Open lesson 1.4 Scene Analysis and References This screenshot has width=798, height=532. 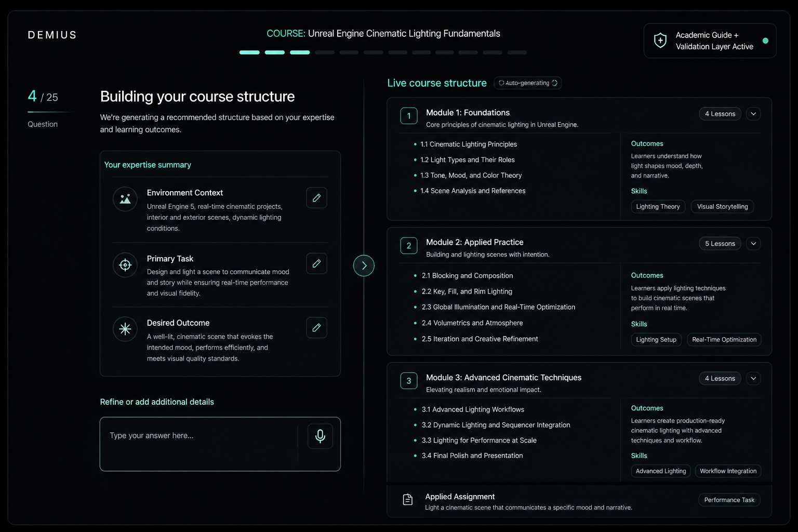coord(473,191)
